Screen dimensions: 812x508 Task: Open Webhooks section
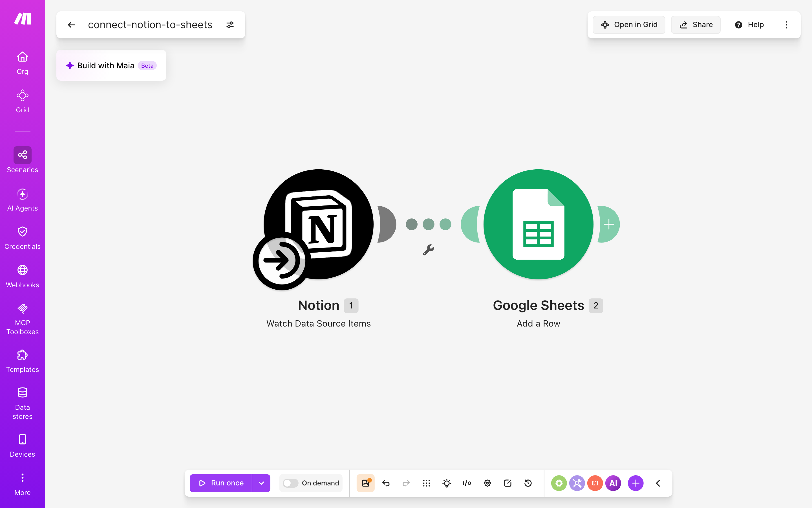23,277
